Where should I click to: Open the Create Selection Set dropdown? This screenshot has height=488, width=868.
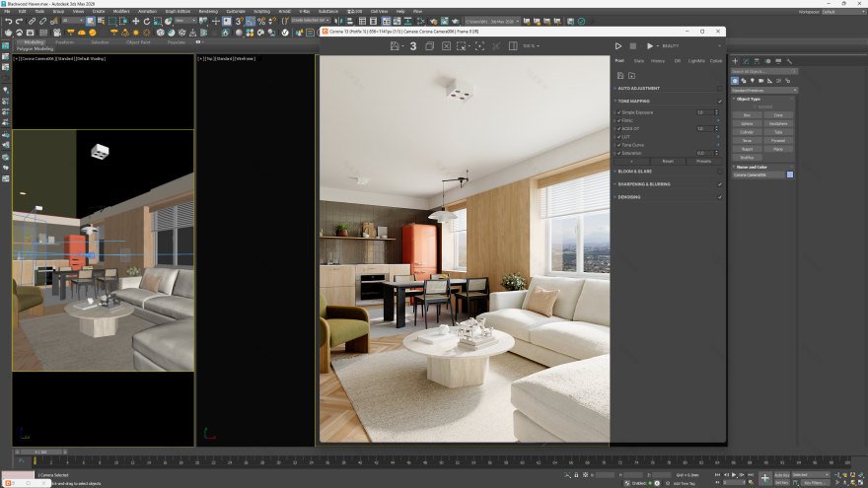pos(311,21)
